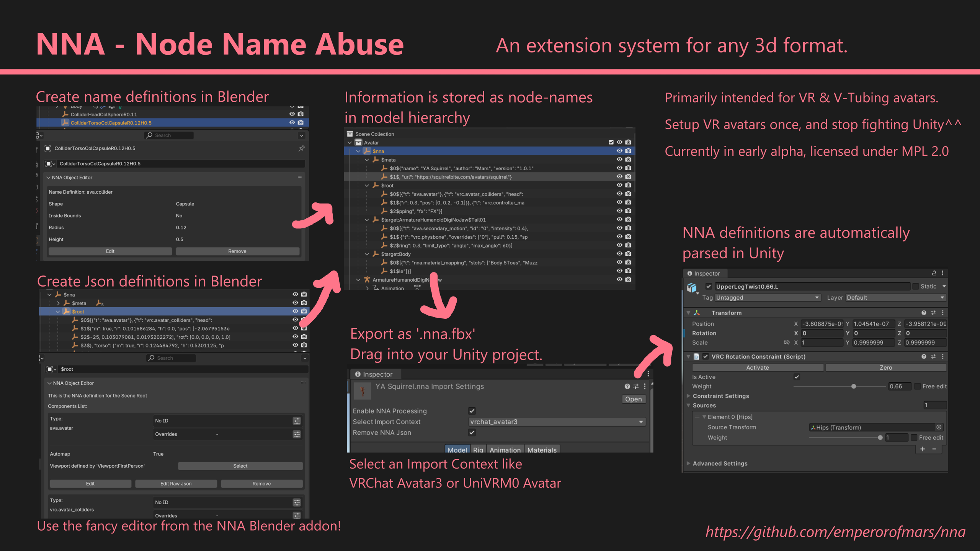Toggle the Remove NNA Json checkbox
This screenshot has height=551, width=980.
(x=472, y=433)
